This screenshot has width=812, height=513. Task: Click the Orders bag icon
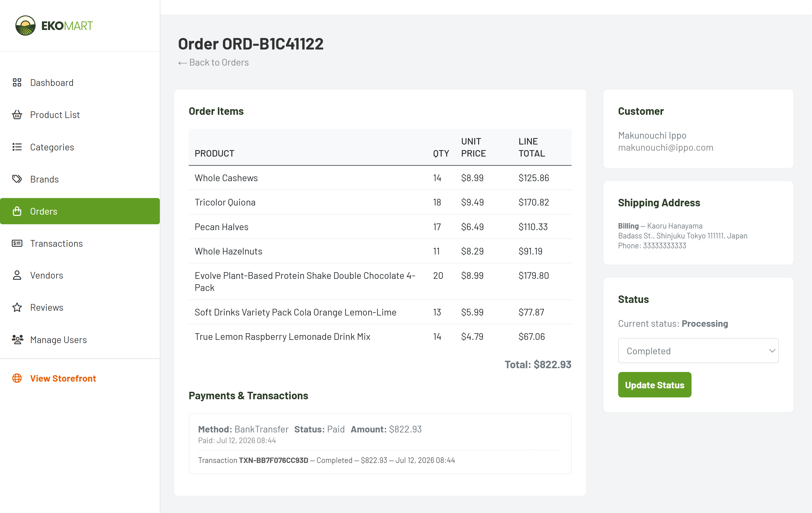[x=17, y=211]
